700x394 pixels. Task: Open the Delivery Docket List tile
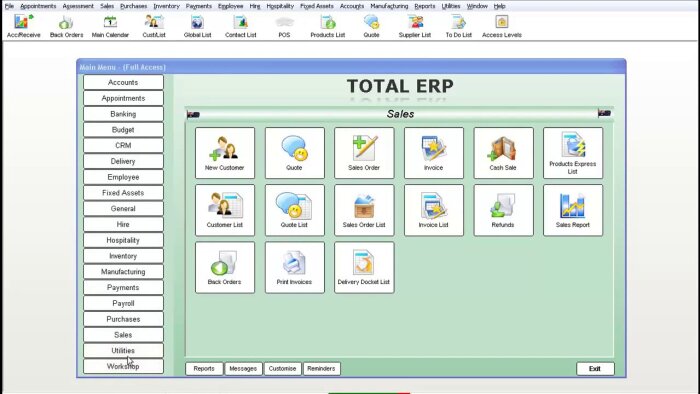point(364,267)
